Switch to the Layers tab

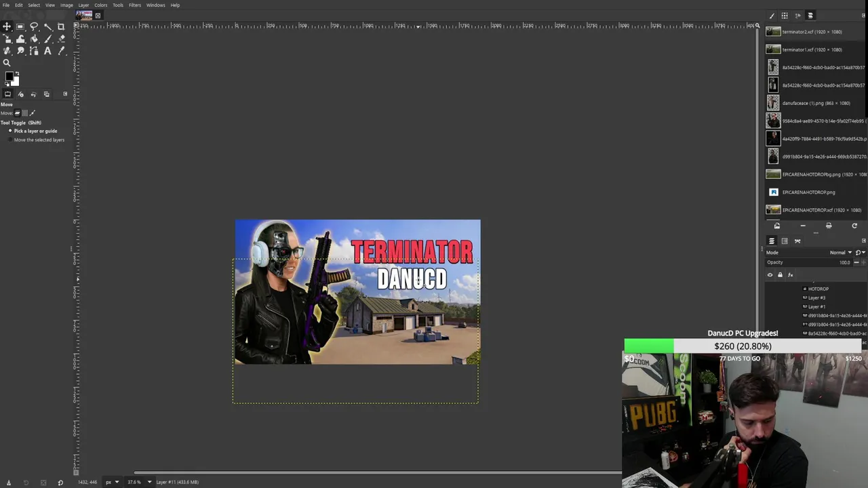coord(772,241)
